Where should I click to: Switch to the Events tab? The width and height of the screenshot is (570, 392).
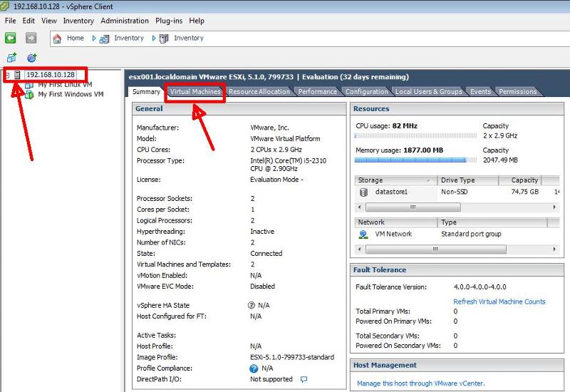480,92
